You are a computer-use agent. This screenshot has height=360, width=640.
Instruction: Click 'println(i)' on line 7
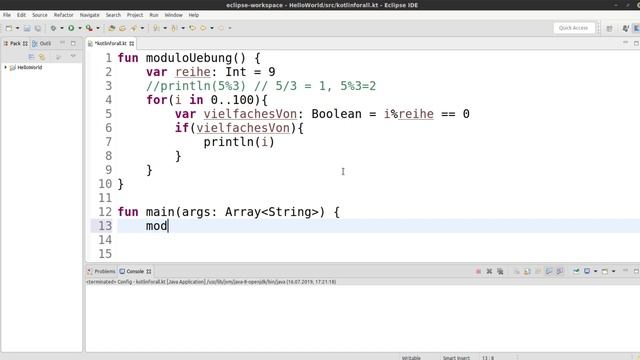tap(239, 142)
